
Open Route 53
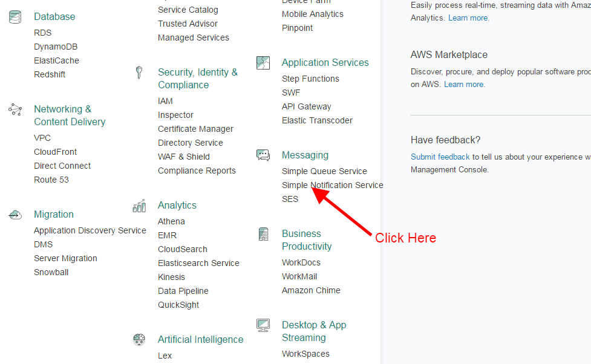[51, 180]
